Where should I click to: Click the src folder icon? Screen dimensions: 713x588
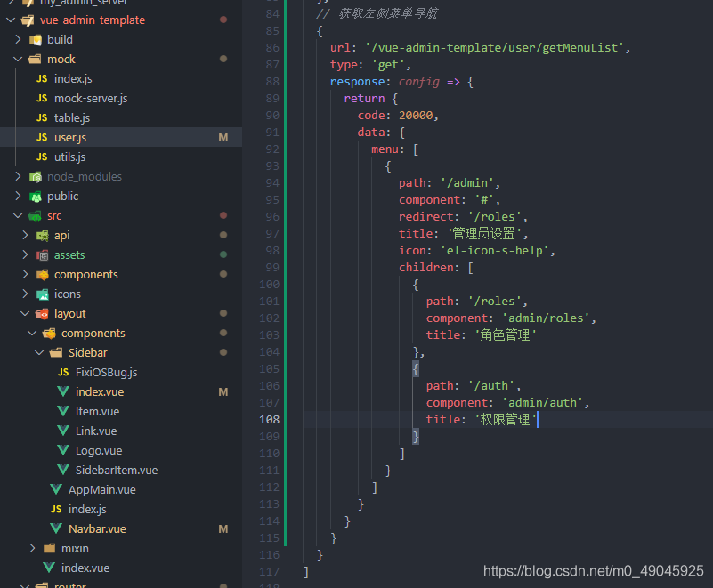point(35,216)
